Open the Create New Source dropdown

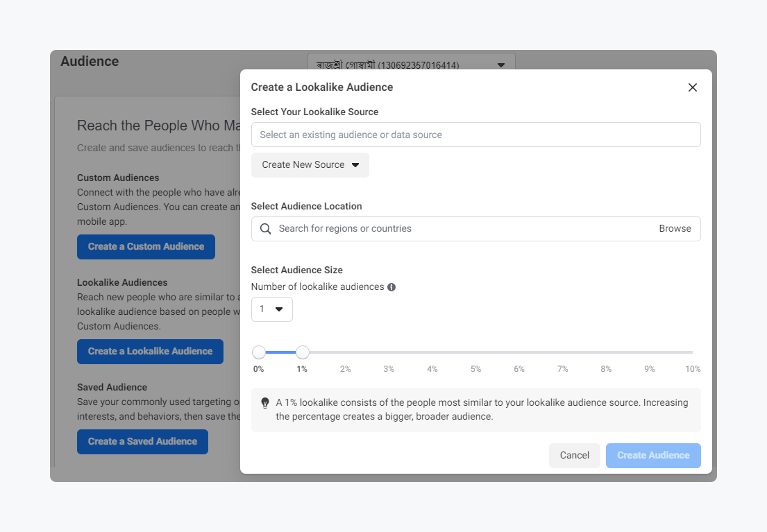[310, 165]
